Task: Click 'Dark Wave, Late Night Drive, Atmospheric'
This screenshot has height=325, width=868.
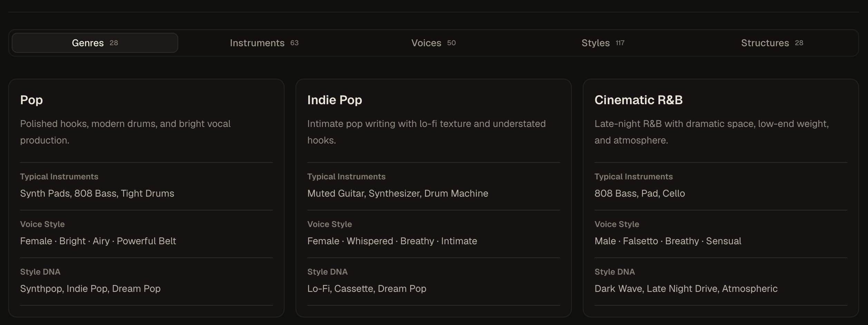Action: 686,288
